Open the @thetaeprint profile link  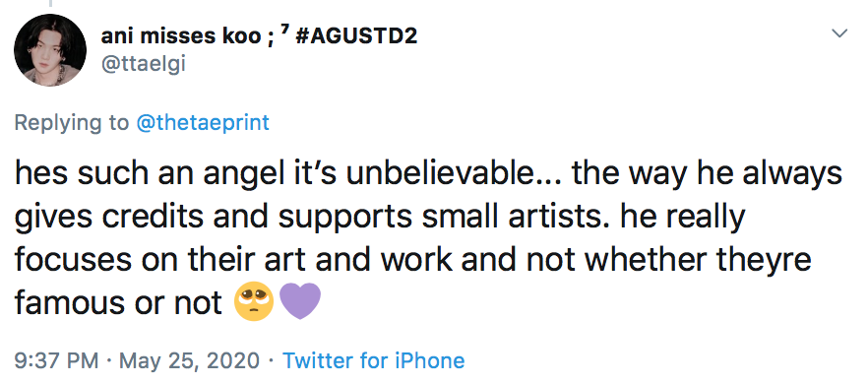[203, 122]
